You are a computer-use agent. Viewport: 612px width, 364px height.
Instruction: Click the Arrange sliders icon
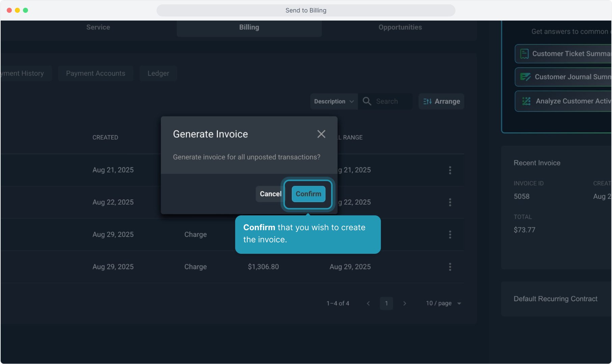(x=427, y=101)
